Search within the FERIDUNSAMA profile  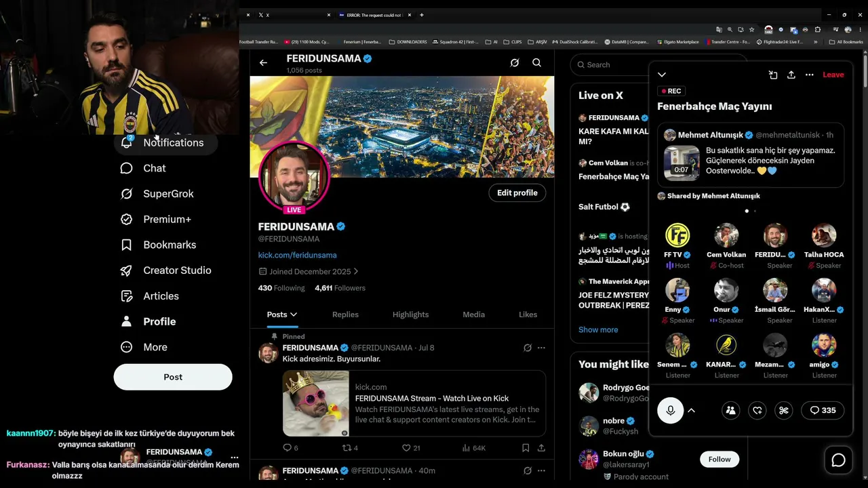(x=536, y=63)
